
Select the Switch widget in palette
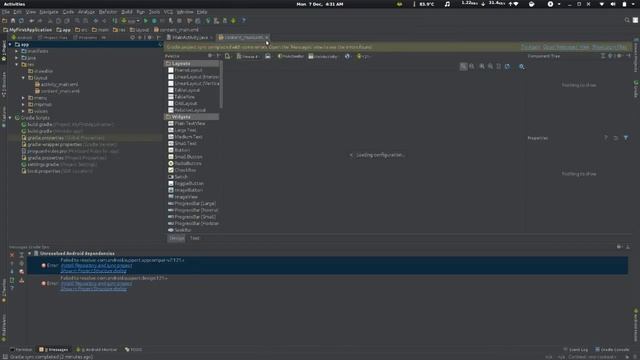point(178,177)
